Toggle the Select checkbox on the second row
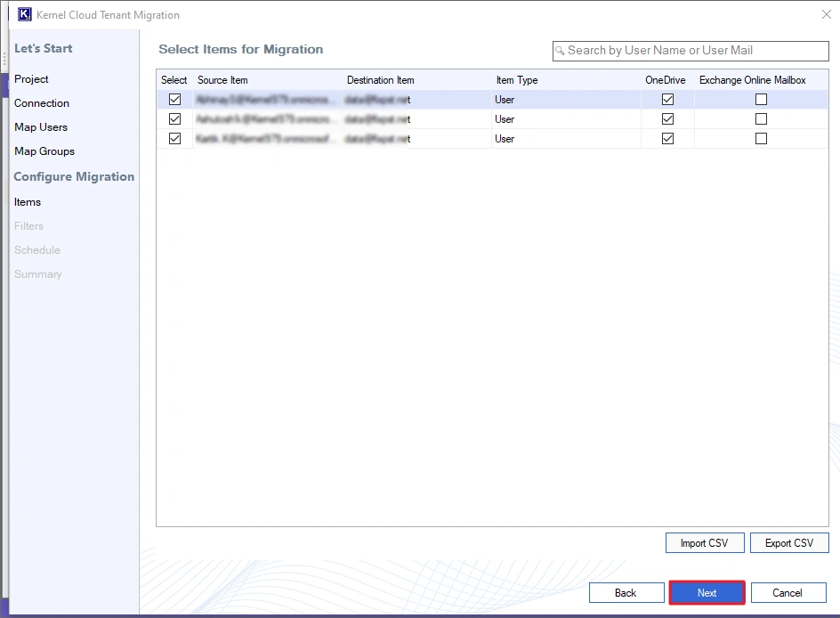840x618 pixels. [x=174, y=118]
